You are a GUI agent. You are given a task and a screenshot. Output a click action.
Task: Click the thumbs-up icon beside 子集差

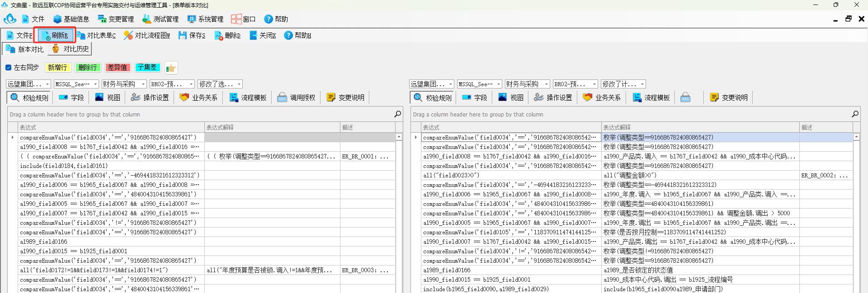(x=171, y=68)
